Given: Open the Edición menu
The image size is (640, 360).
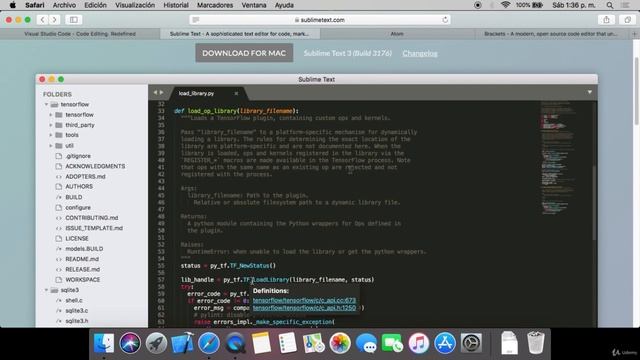Looking at the screenshot, I should [x=95, y=5].
